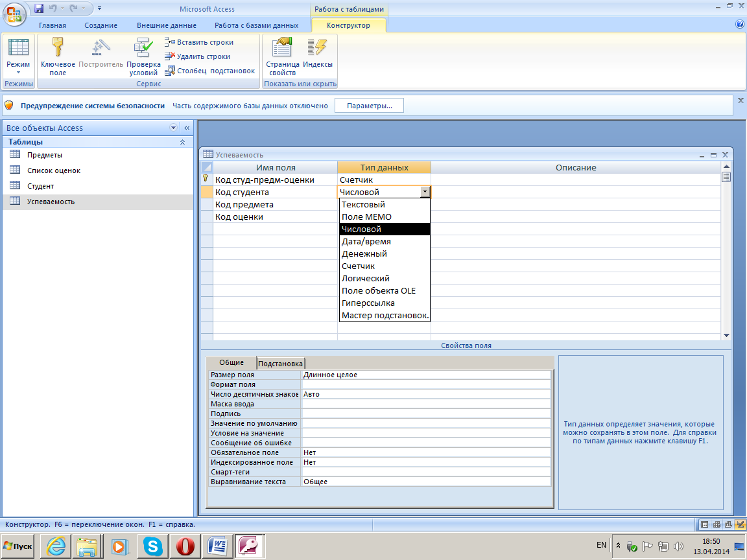Click the EN language indicator
Viewport: 747px width, 560px height.
601,544
